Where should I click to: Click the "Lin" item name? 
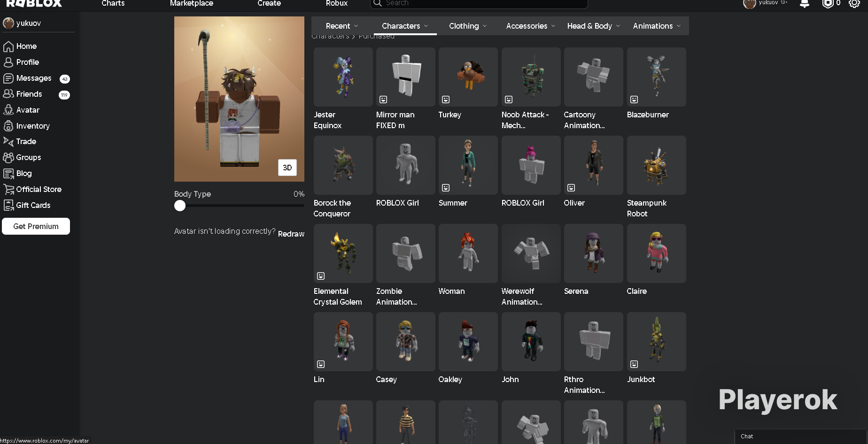tap(319, 379)
